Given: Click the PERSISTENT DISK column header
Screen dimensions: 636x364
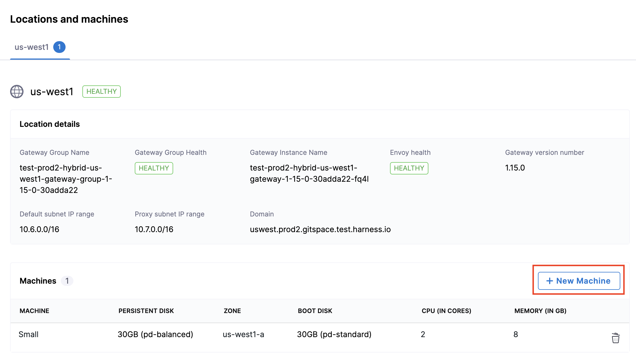Looking at the screenshot, I should click(x=146, y=311).
